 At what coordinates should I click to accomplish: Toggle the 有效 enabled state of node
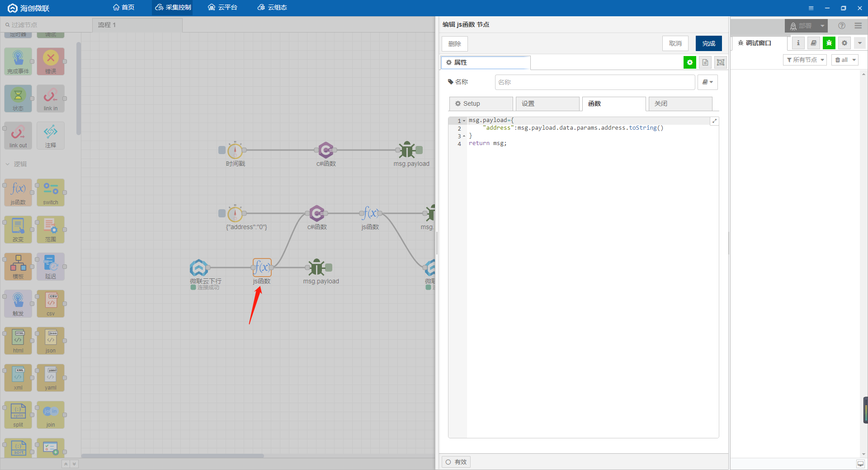coord(456,462)
